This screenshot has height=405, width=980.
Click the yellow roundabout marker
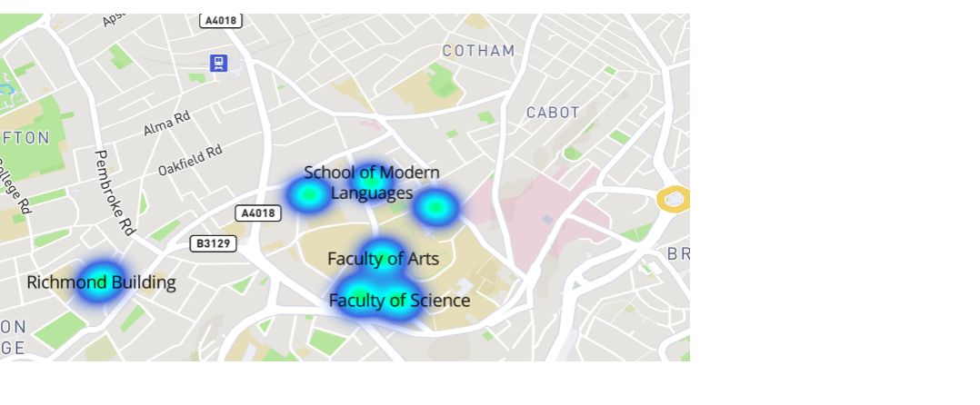[674, 199]
